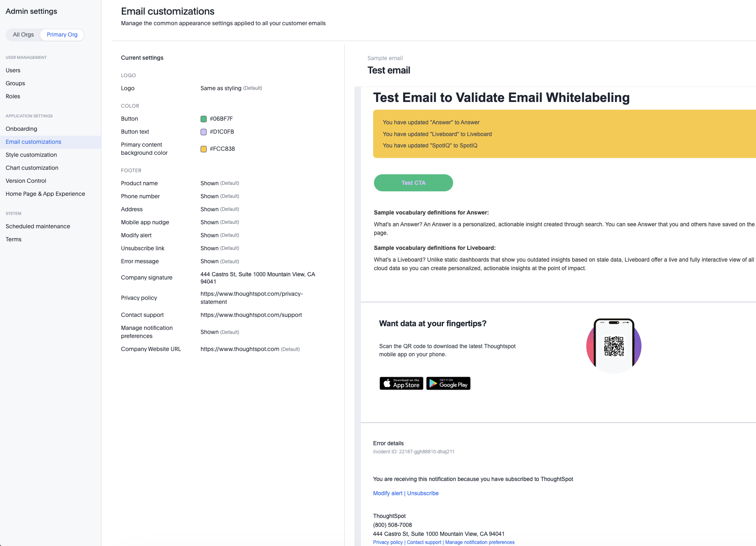The image size is (756, 546).
Task: Click the Unsubscribe link in the email
Action: click(423, 493)
